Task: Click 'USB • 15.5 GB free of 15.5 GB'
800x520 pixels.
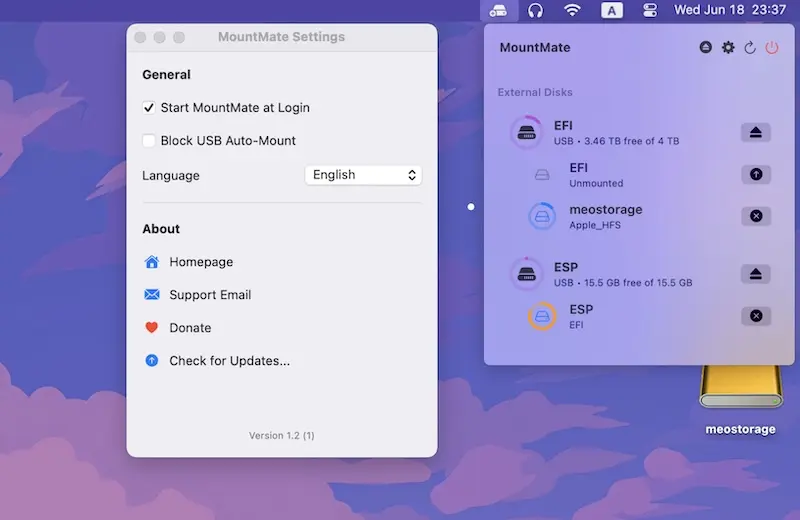Action: pyautogui.click(x=623, y=283)
